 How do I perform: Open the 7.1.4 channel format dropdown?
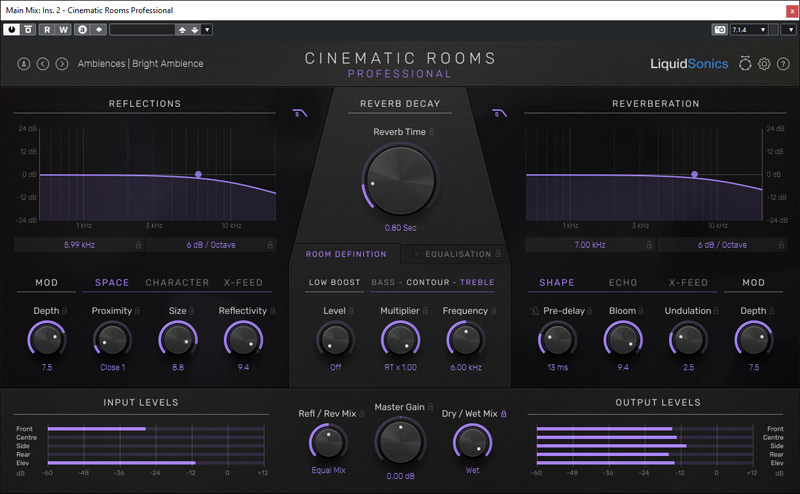[751, 30]
